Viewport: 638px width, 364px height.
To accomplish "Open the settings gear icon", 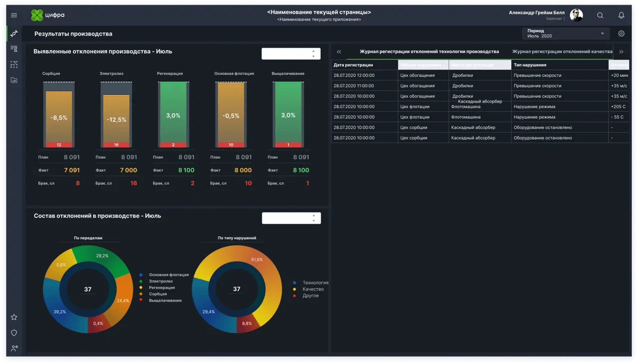I will tap(621, 33).
